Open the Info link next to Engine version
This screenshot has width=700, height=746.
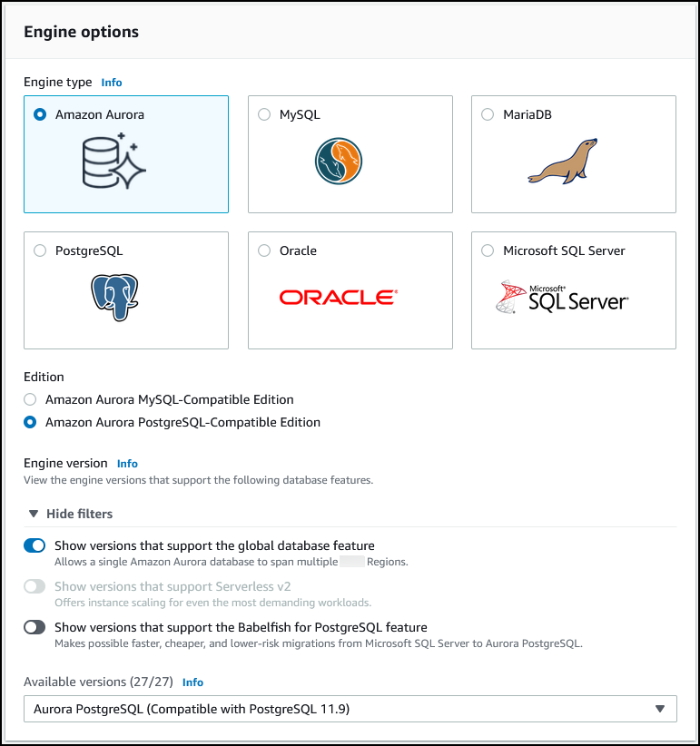point(127,464)
